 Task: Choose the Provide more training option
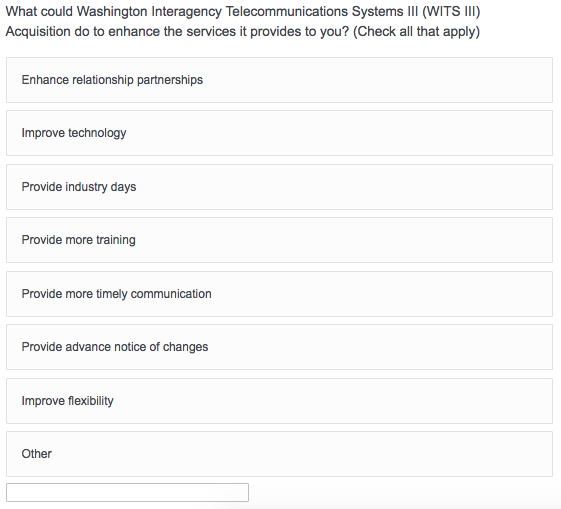point(279,240)
